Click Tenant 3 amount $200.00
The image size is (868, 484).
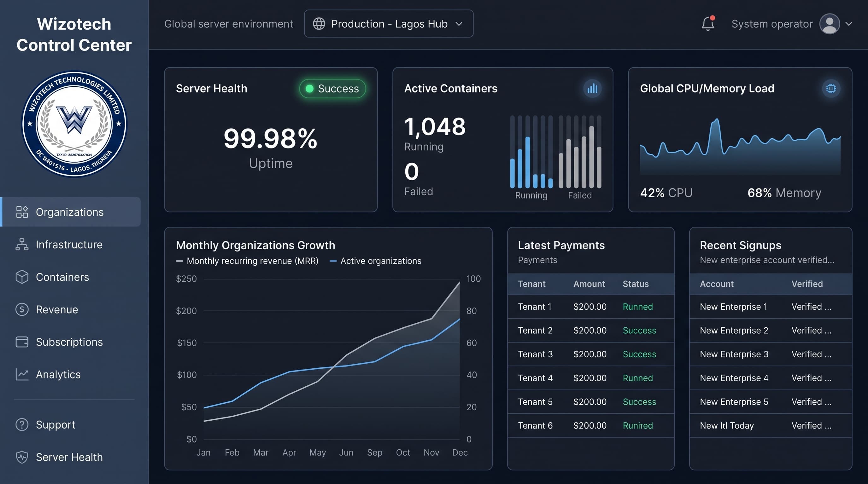point(590,354)
